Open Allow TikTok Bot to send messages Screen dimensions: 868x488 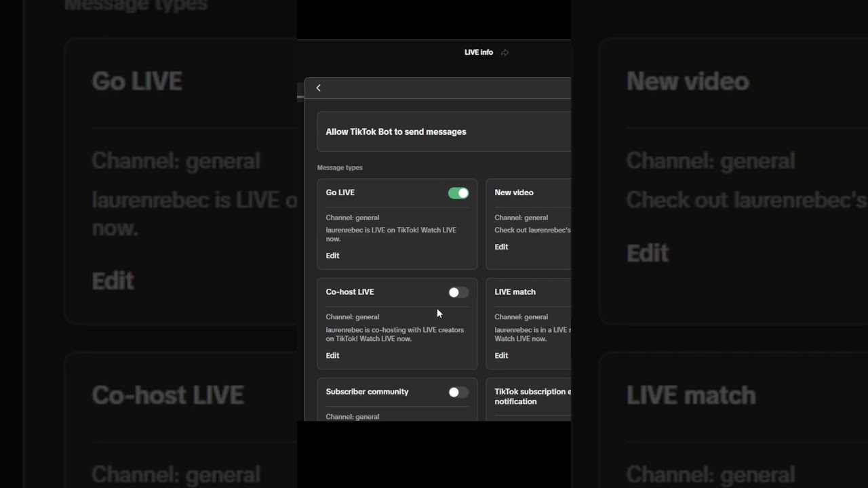444,131
